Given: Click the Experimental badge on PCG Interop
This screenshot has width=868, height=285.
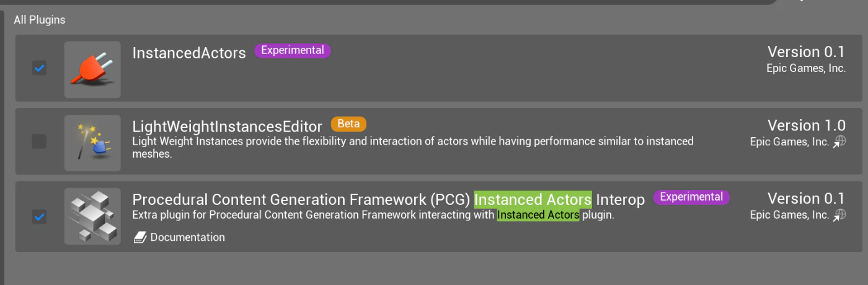Looking at the screenshot, I should click(x=691, y=197).
